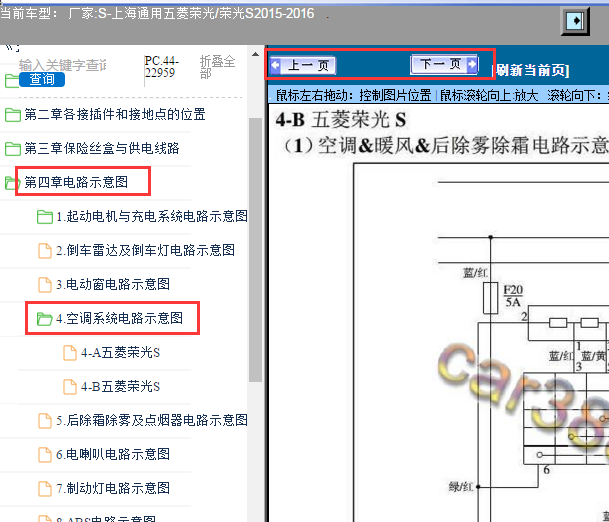Screen dimensions: 609x522
Task: Click the 当前车型 vehicle model header text
Action: coord(157,14)
